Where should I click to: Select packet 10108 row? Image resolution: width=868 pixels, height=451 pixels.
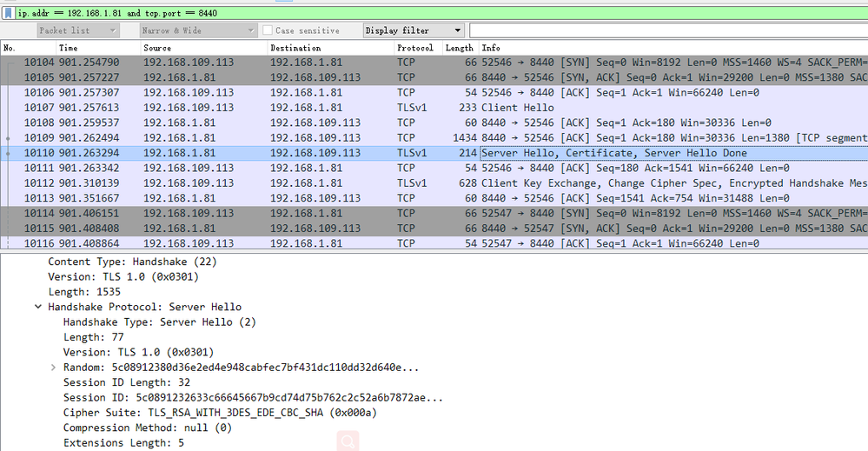coord(434,123)
